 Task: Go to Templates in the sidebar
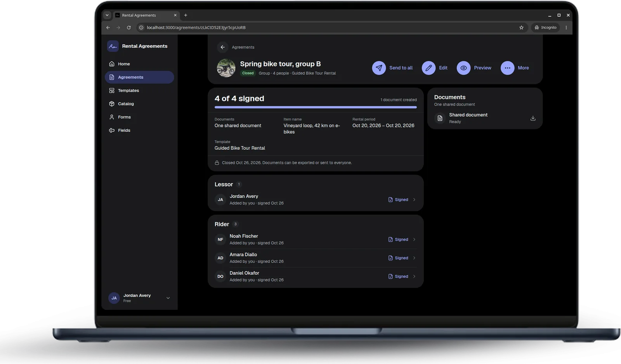(x=139, y=90)
